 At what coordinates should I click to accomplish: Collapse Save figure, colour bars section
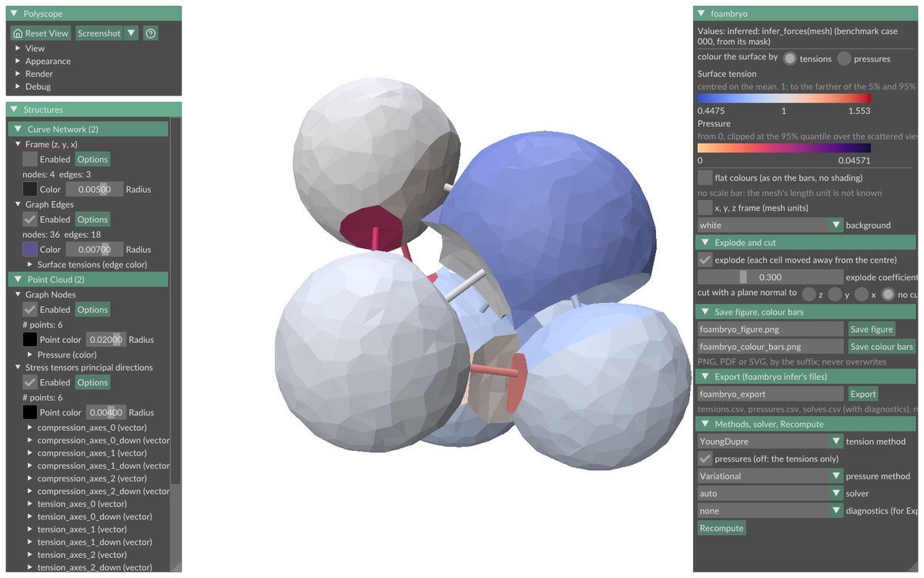click(x=805, y=312)
